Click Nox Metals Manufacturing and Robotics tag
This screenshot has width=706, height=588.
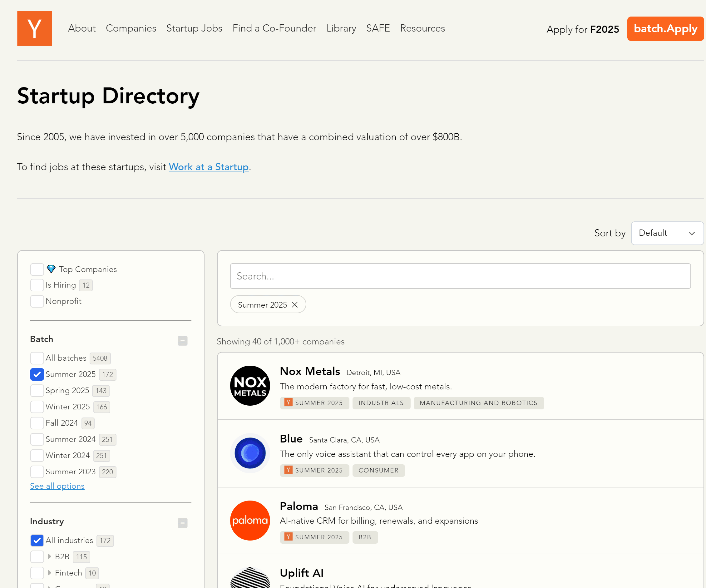478,403
